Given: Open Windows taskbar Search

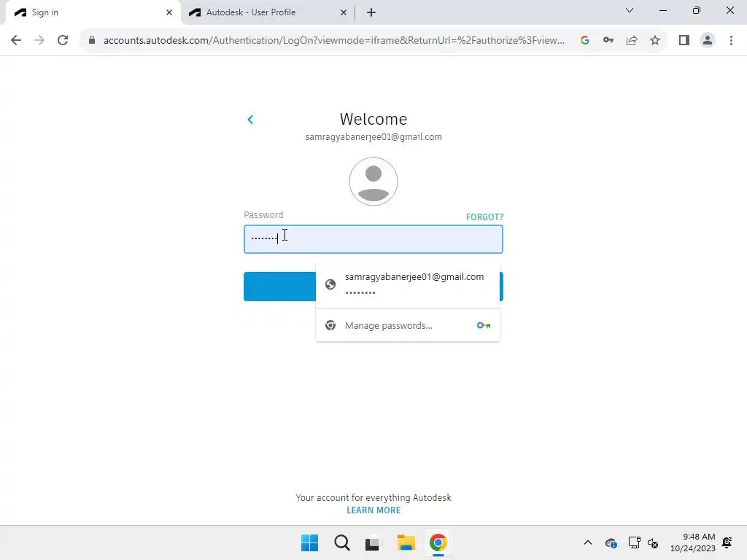Looking at the screenshot, I should pos(341,542).
